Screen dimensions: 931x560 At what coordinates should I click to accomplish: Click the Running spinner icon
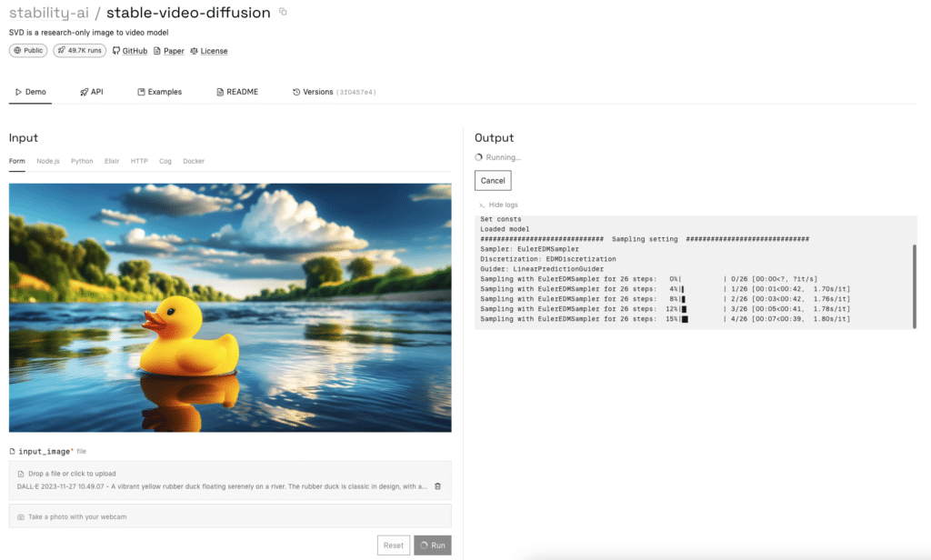click(478, 157)
